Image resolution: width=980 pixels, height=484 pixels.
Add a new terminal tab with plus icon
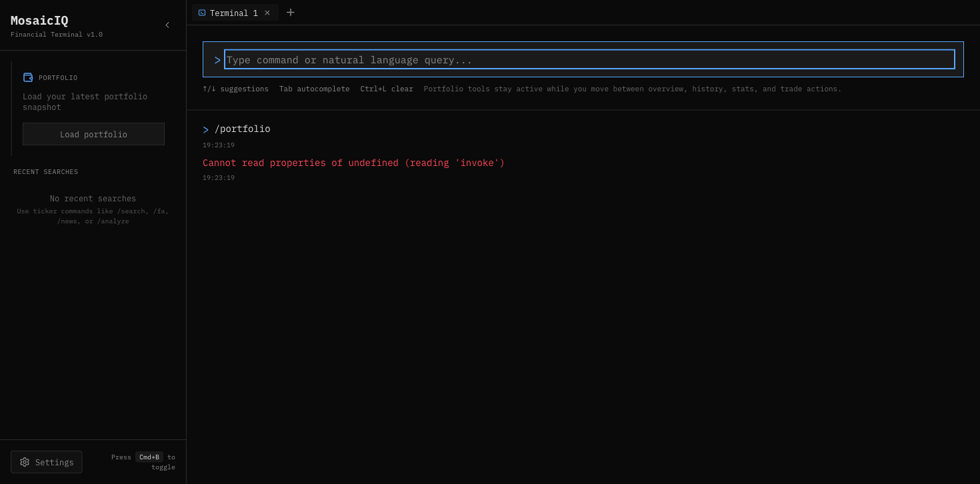[x=291, y=12]
